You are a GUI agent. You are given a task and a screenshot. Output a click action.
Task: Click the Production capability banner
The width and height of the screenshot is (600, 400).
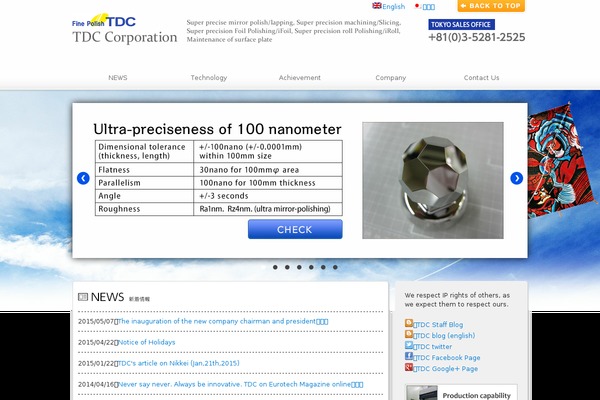[461, 393]
